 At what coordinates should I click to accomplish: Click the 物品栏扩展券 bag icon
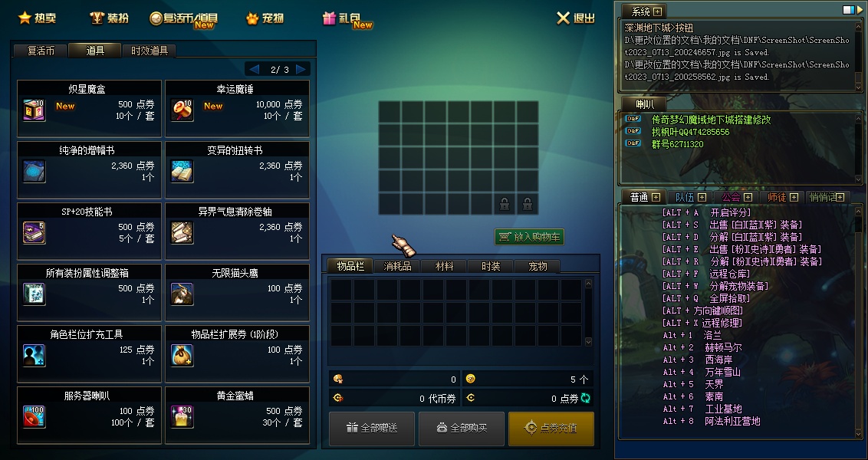(182, 356)
